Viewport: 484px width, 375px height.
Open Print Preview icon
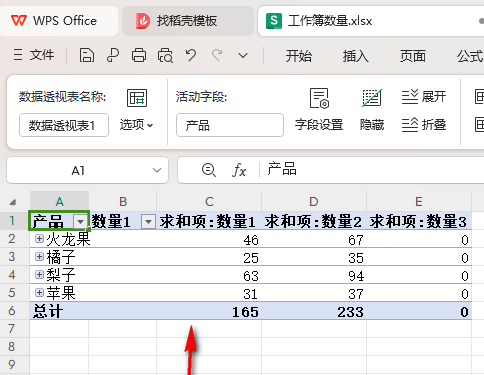click(x=165, y=55)
